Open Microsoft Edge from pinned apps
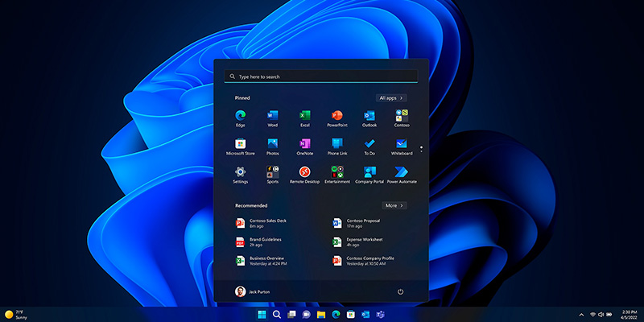 pos(240,117)
